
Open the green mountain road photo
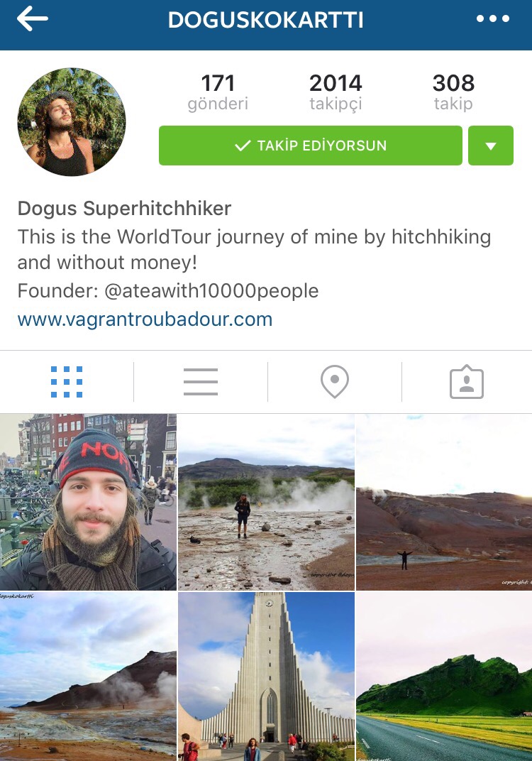tap(444, 677)
